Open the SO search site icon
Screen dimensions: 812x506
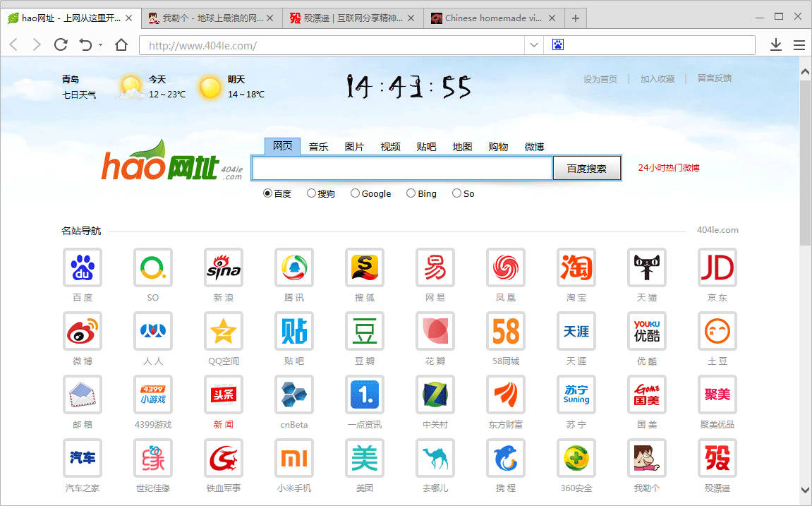coord(153,267)
